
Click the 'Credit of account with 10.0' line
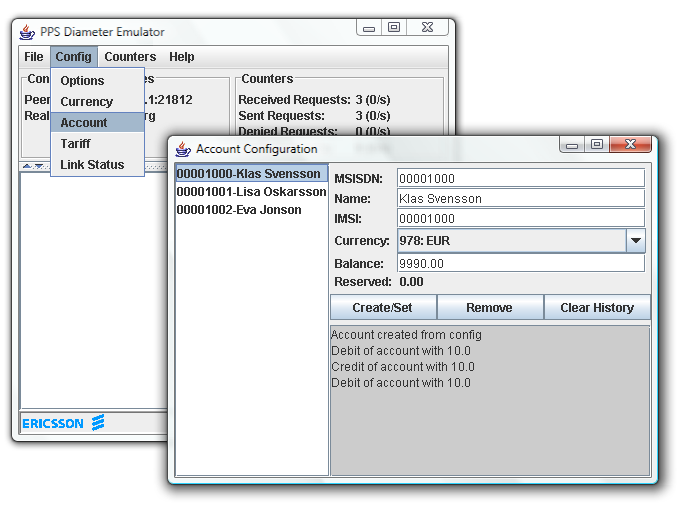[x=403, y=367]
